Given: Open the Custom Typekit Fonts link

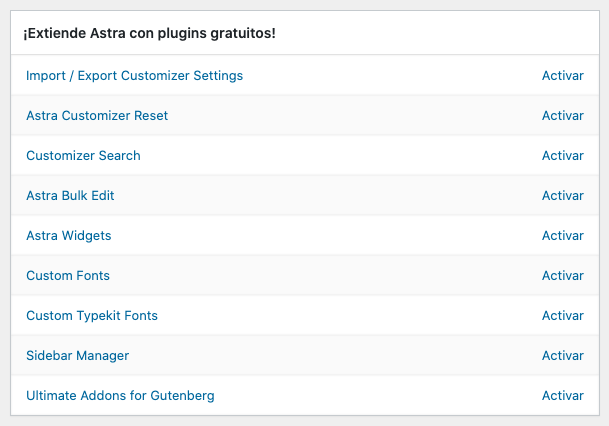Looking at the screenshot, I should click(92, 316).
